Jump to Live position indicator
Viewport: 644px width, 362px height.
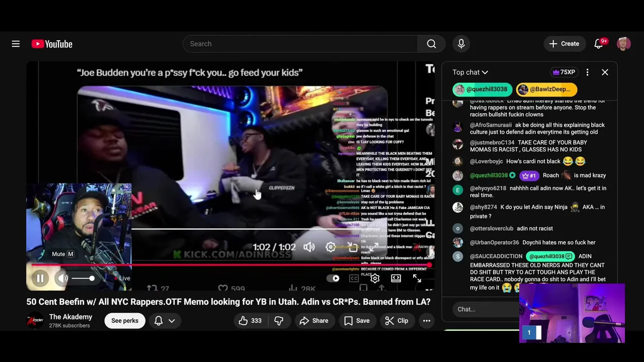tap(122, 278)
